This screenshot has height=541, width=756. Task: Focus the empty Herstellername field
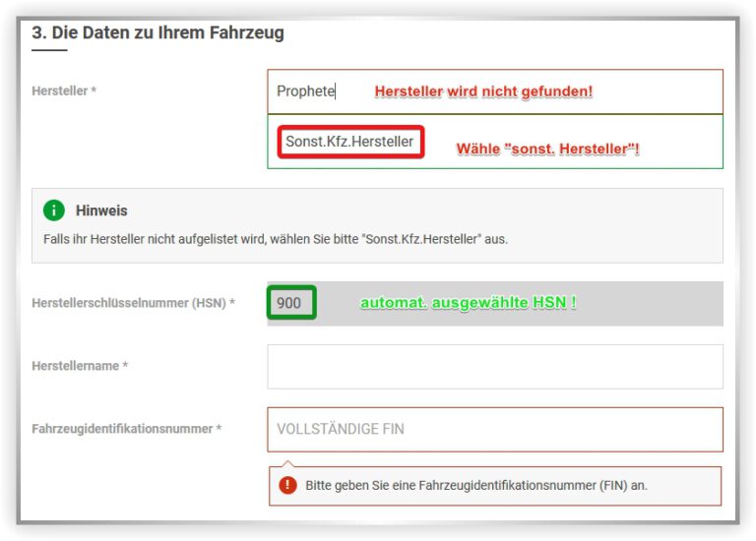tap(495, 367)
